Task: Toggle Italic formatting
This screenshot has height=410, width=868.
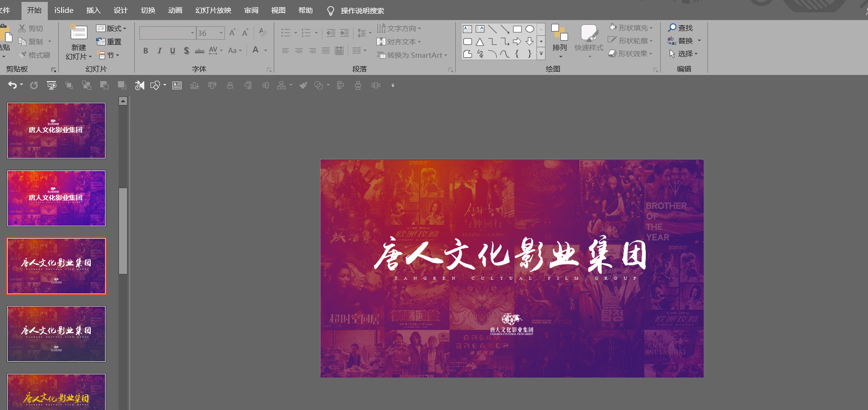Action: pos(159,51)
